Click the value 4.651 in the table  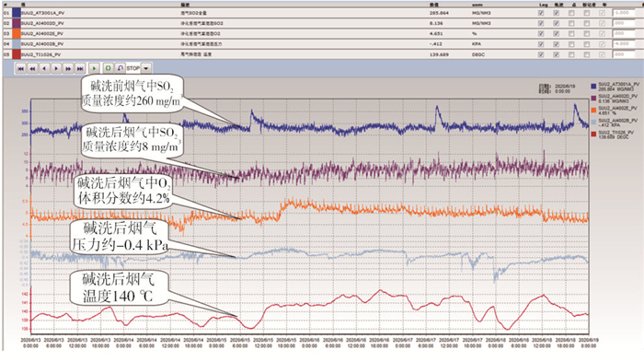tap(436, 34)
